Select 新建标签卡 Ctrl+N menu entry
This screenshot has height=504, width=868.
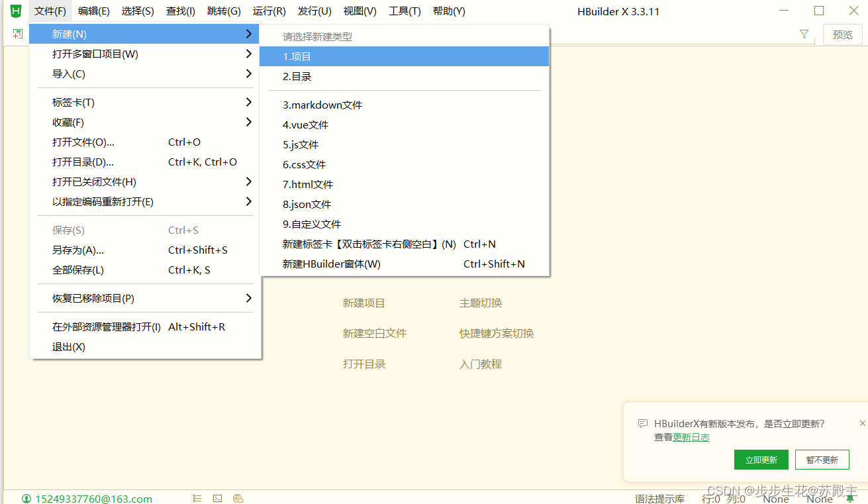click(x=404, y=244)
